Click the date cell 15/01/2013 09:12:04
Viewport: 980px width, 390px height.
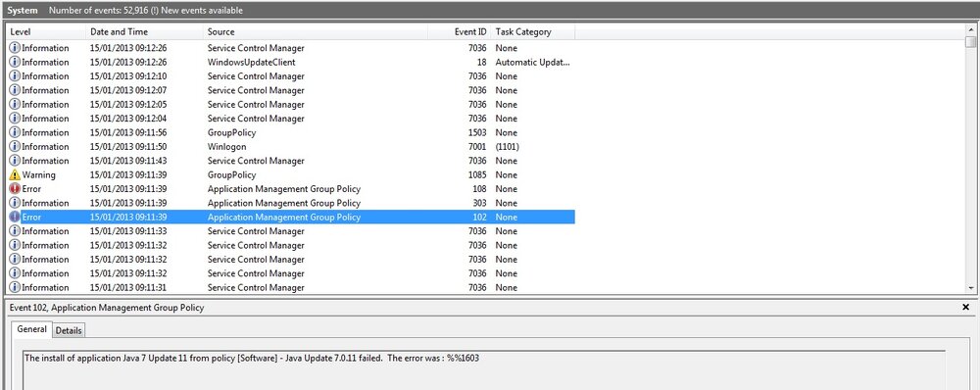pyautogui.click(x=128, y=119)
